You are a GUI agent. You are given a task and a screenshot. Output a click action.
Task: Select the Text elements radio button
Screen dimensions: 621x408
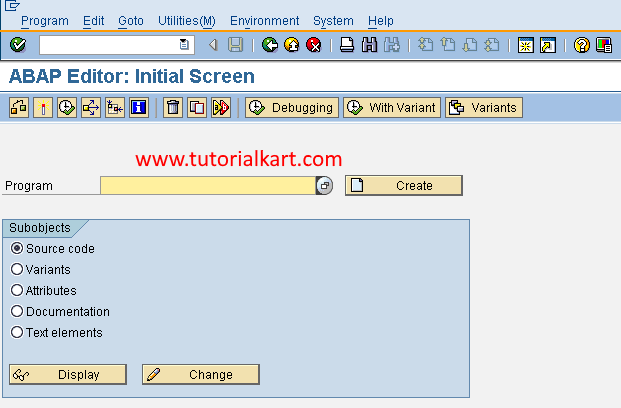pos(17,332)
